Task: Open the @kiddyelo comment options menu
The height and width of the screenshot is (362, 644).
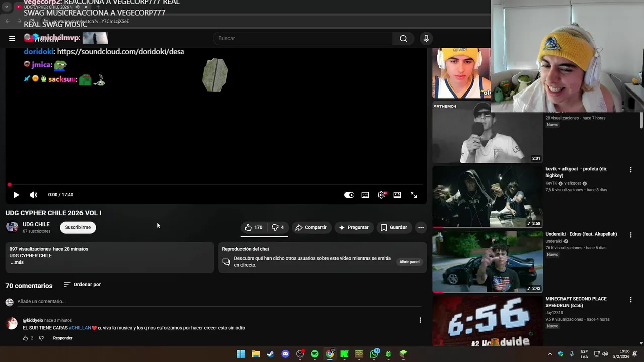Action: coord(420,320)
